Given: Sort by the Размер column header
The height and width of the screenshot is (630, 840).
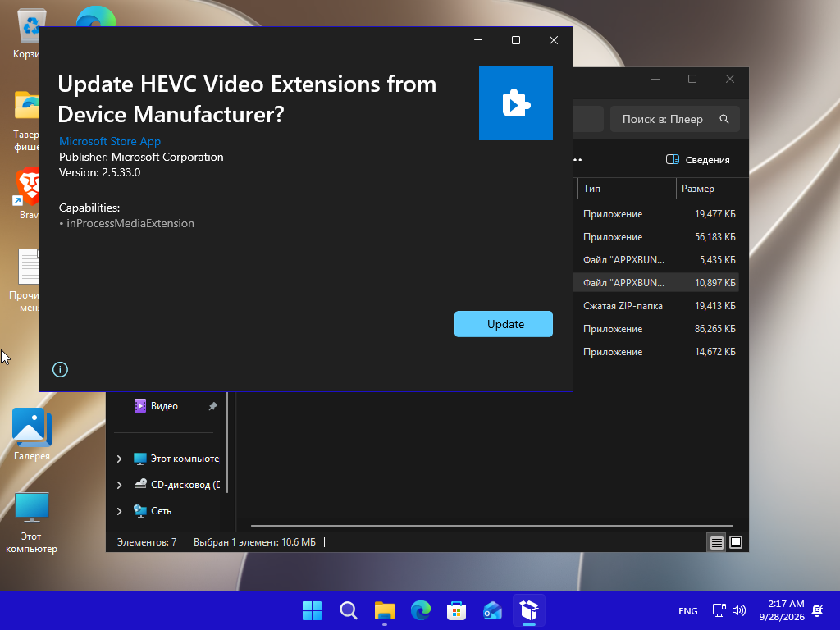Looking at the screenshot, I should [x=709, y=189].
